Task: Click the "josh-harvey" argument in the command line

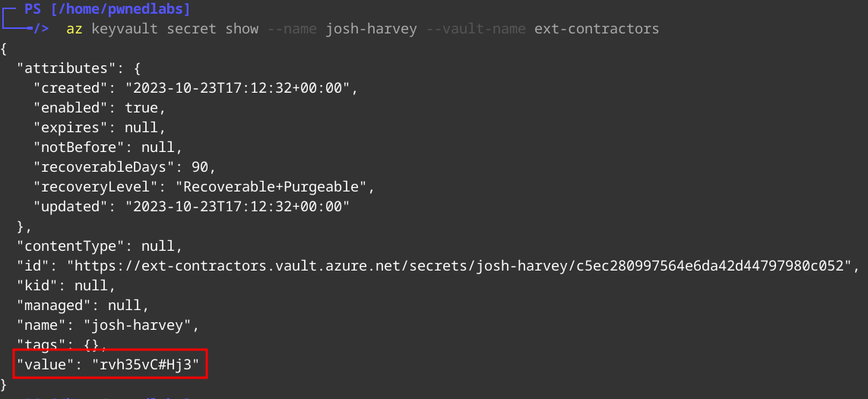Action: (x=370, y=29)
